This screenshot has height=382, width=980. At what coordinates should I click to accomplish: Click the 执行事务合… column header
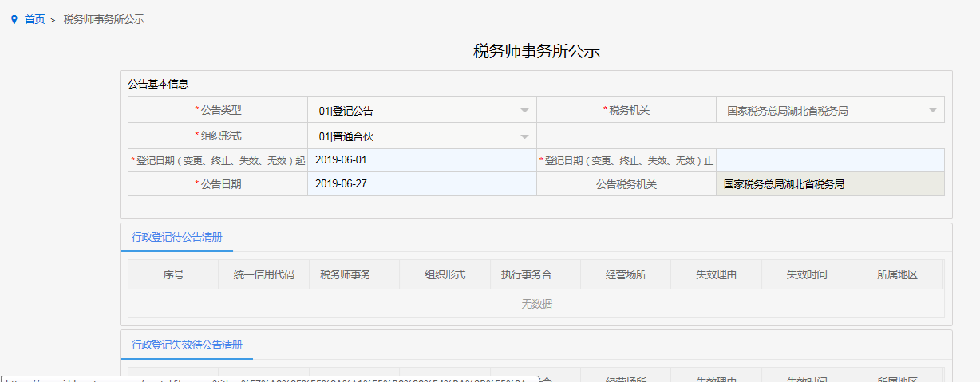point(535,274)
